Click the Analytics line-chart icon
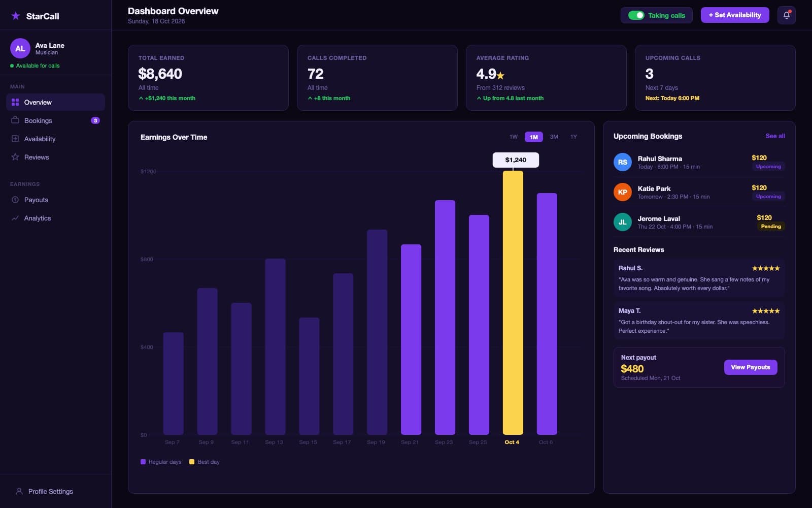The width and height of the screenshot is (812, 508). point(15,218)
